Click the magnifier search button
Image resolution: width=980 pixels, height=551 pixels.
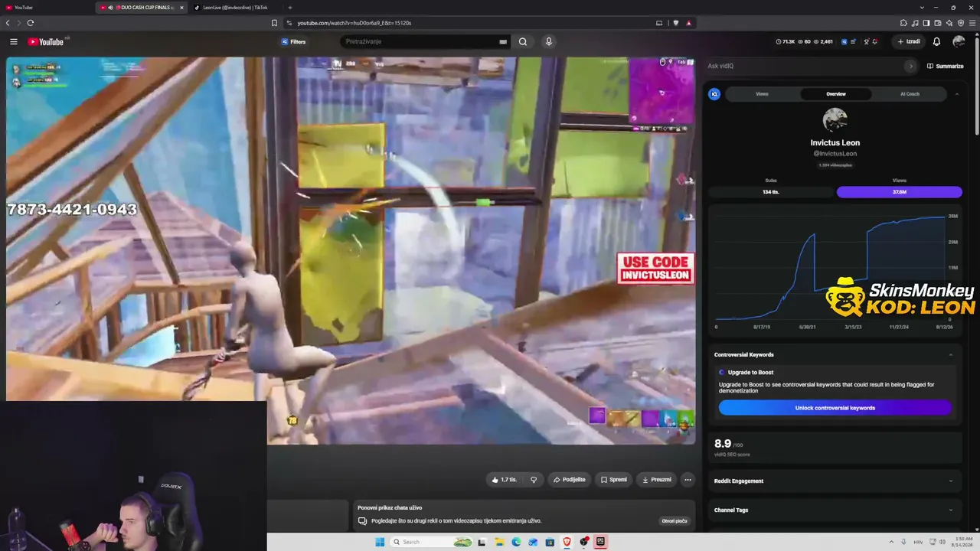523,41
